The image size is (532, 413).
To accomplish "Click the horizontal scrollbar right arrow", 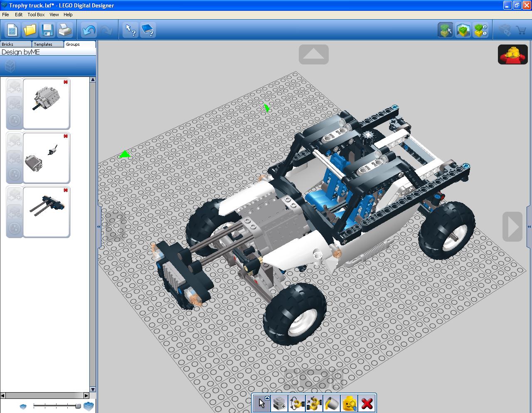I will click(x=86, y=395).
